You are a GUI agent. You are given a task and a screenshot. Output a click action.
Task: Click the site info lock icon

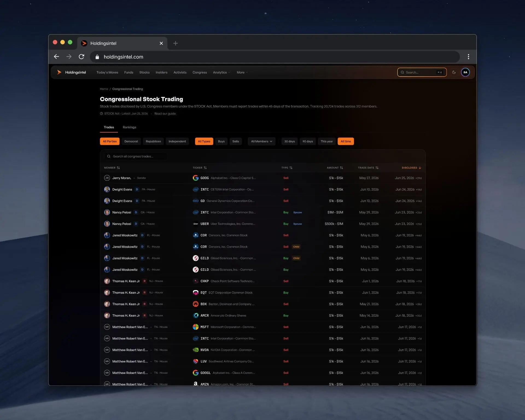(x=97, y=57)
